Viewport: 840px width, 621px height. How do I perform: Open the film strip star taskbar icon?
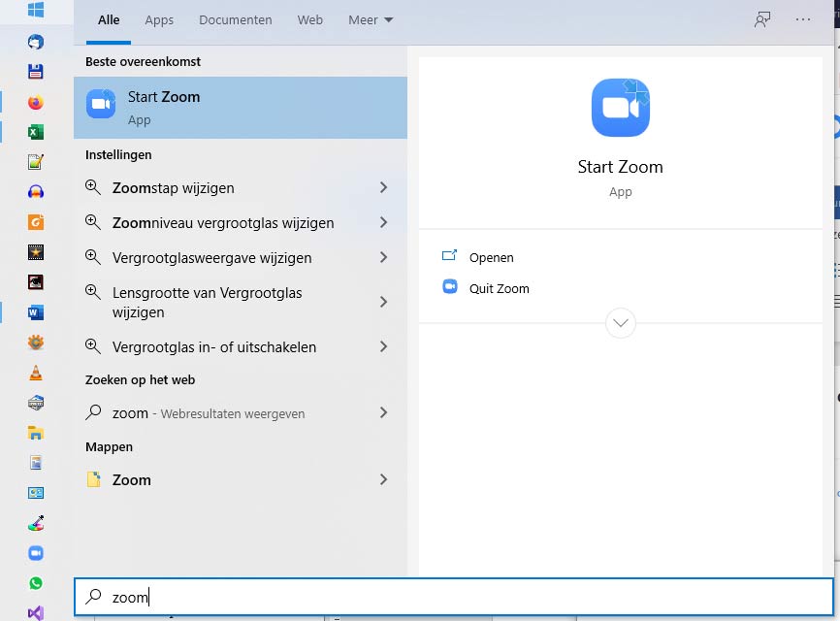(x=36, y=252)
